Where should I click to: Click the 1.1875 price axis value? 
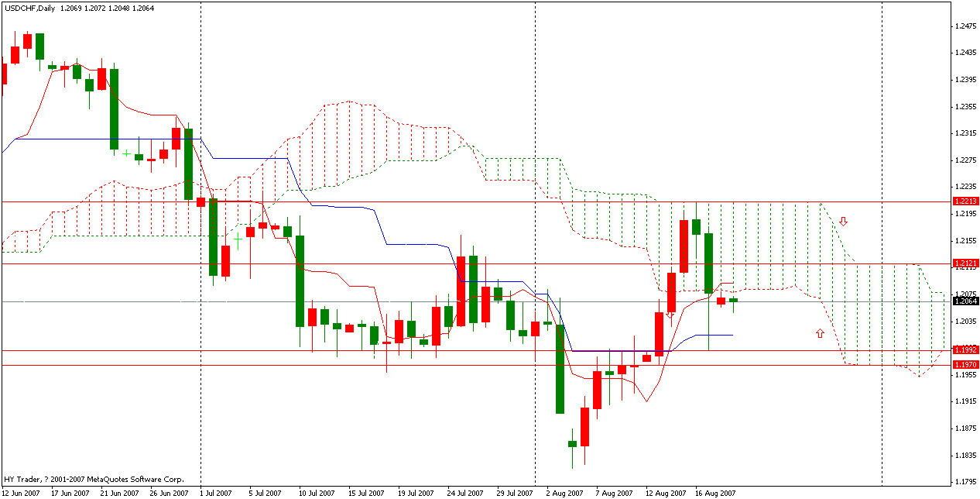pos(966,428)
